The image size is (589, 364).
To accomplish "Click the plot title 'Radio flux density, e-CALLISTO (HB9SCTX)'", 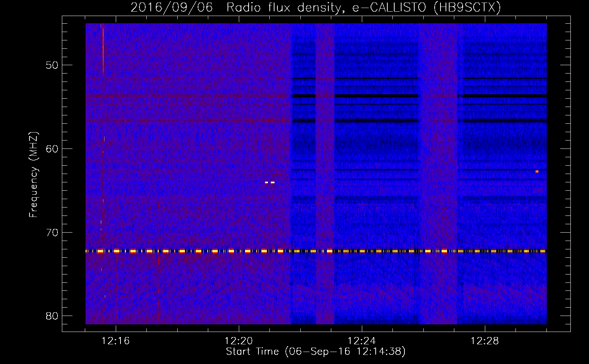I will tap(364, 7).
